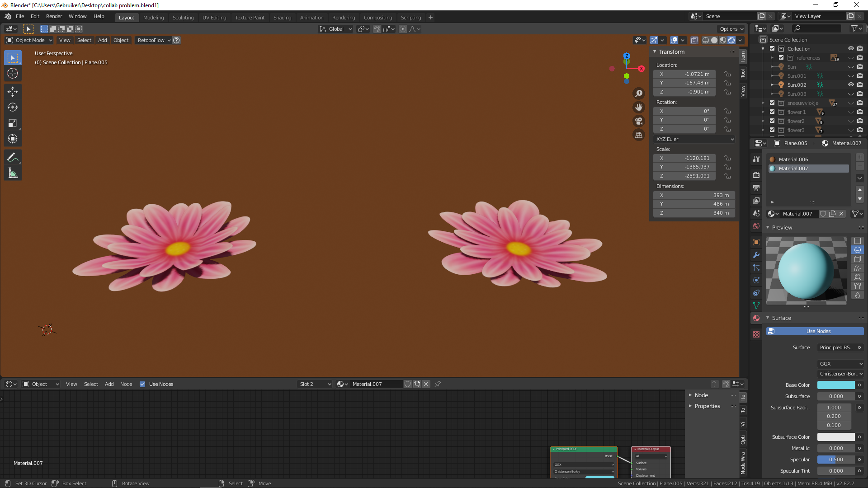Select the Rotate tool
Image resolution: width=868 pixels, height=488 pixels.
13,107
